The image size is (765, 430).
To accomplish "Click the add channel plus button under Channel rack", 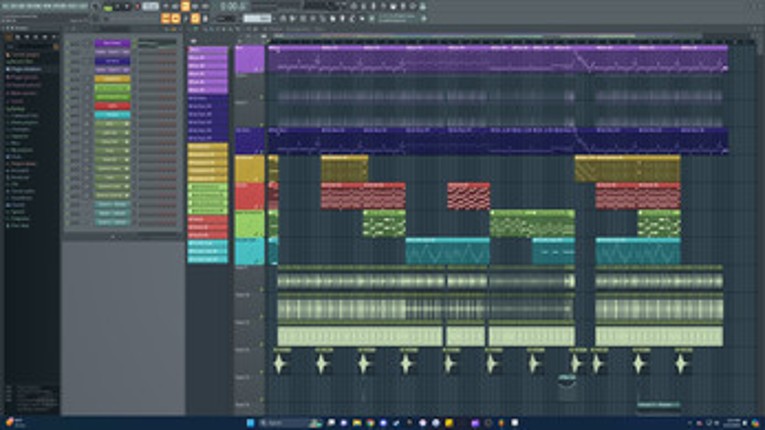I will [112, 236].
